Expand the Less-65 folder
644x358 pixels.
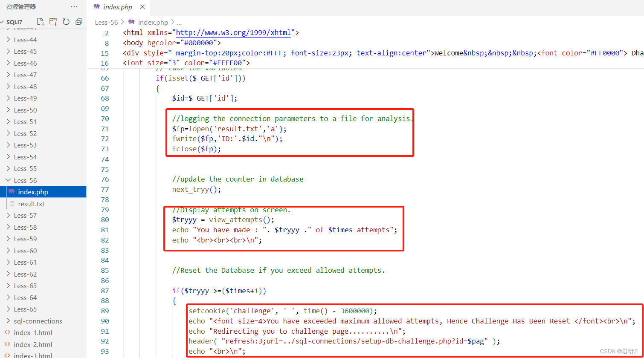(x=8, y=309)
